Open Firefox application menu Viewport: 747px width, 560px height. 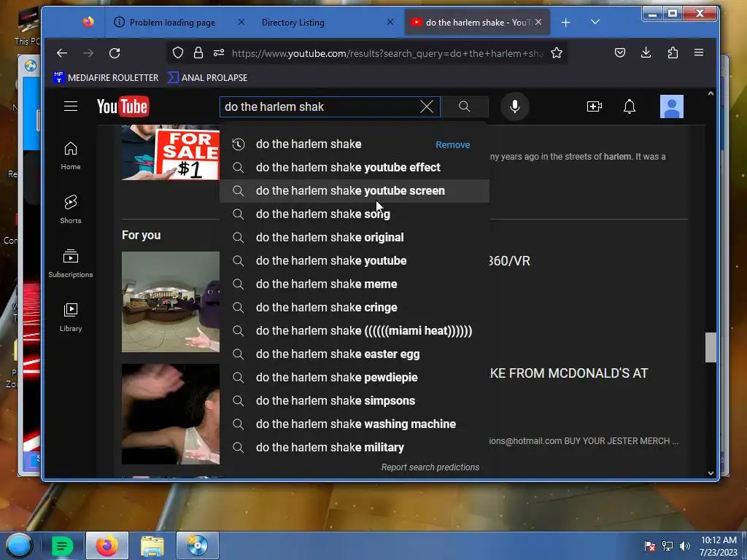(x=698, y=52)
